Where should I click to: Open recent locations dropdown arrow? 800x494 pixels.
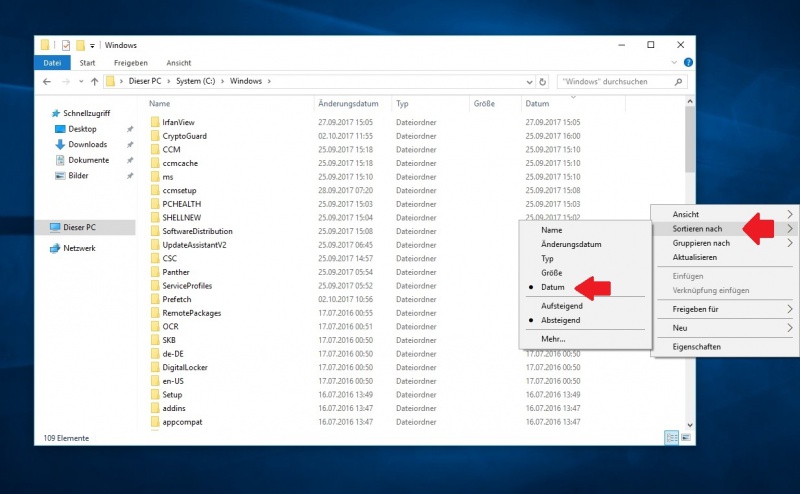coord(81,82)
